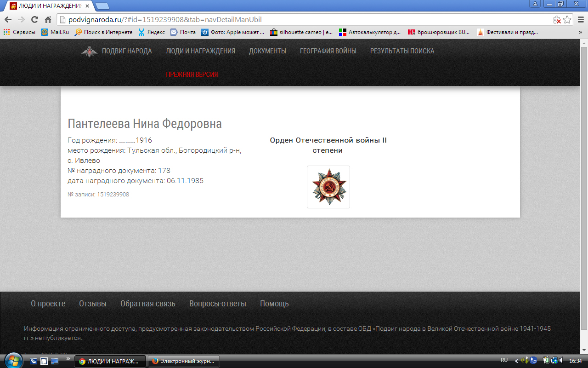Click the Order of Patriotic War medal image
This screenshot has height=368, width=588.
[x=328, y=187]
